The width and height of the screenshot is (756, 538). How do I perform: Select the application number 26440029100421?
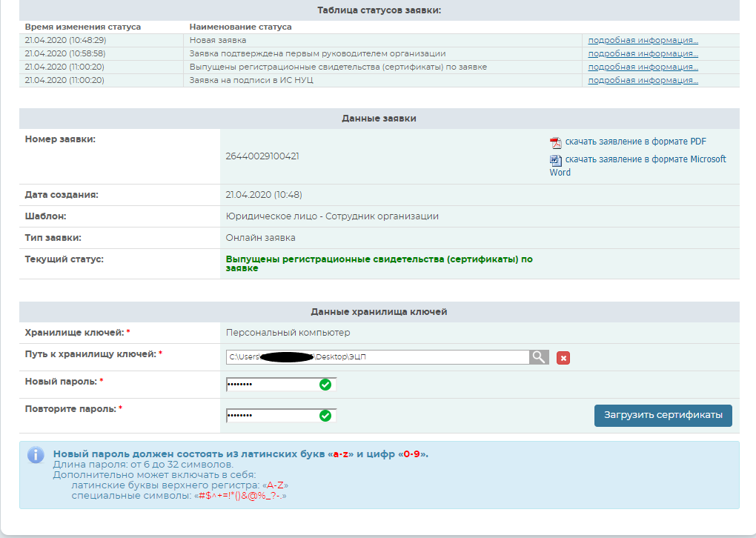tap(262, 156)
